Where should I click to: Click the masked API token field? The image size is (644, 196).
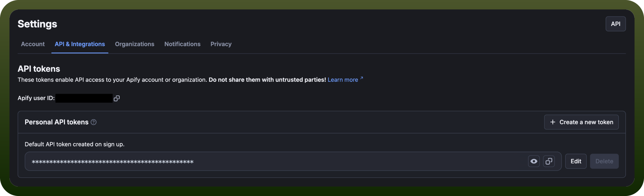coord(293,161)
